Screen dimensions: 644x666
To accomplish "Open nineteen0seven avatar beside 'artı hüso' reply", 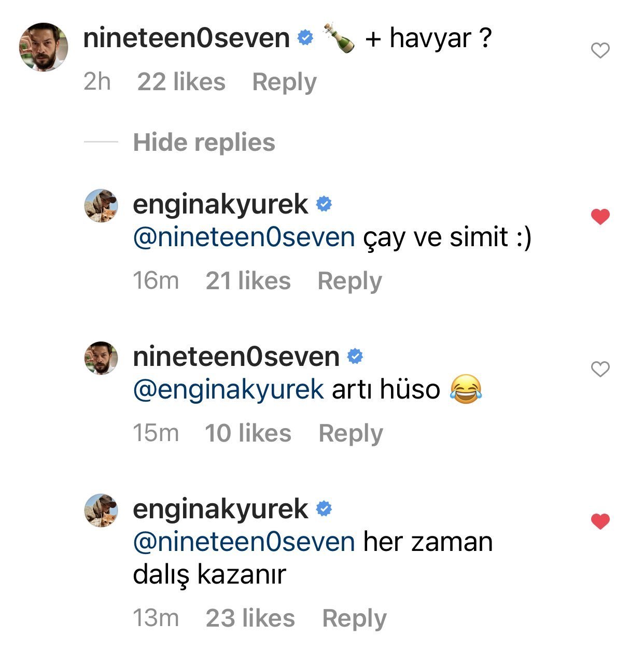I will pos(101,358).
